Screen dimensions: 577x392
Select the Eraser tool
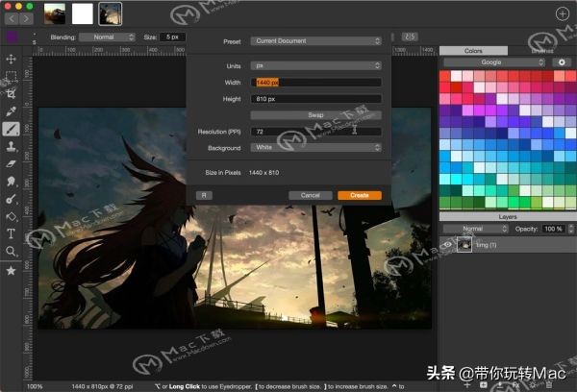(11, 164)
